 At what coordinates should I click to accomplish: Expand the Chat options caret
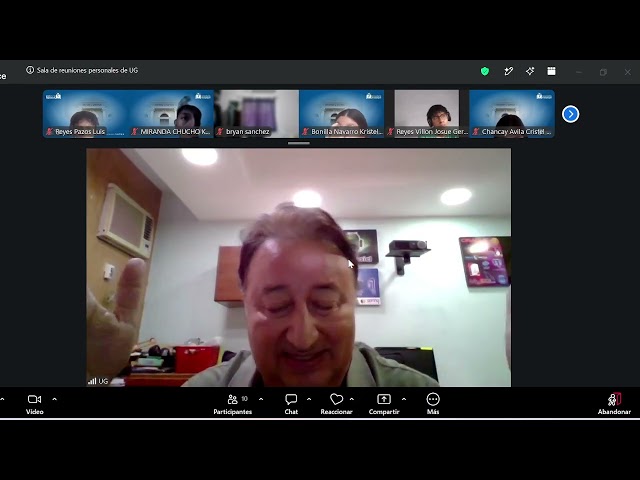tap(309, 399)
